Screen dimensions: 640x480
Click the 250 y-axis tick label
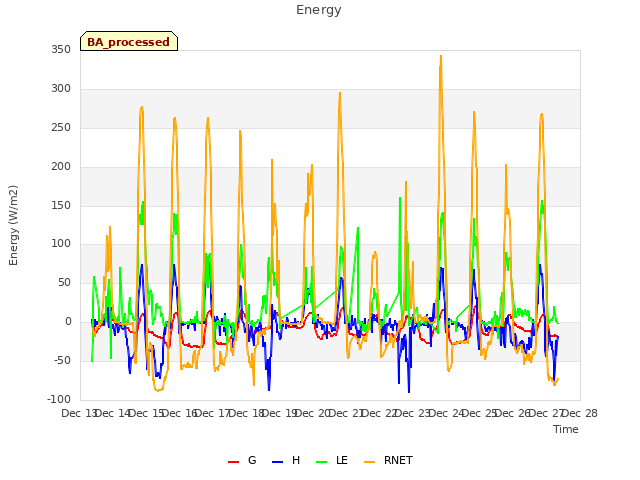pos(61,128)
